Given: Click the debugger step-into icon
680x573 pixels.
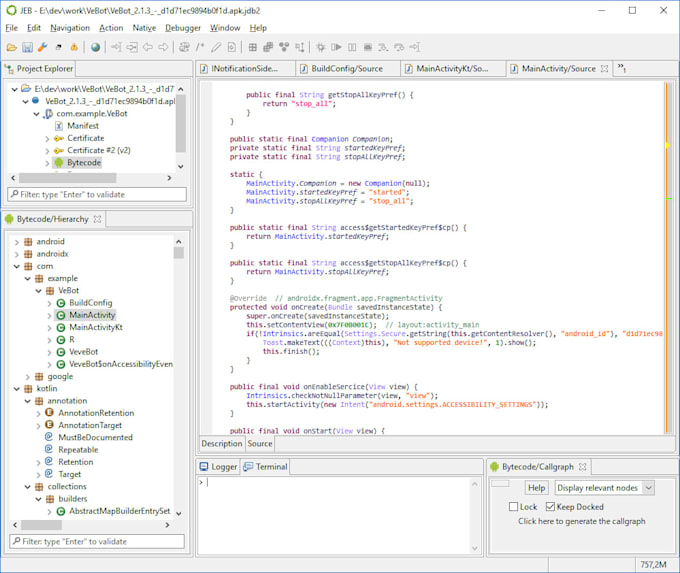Looking at the screenshot, I should click(x=383, y=47).
